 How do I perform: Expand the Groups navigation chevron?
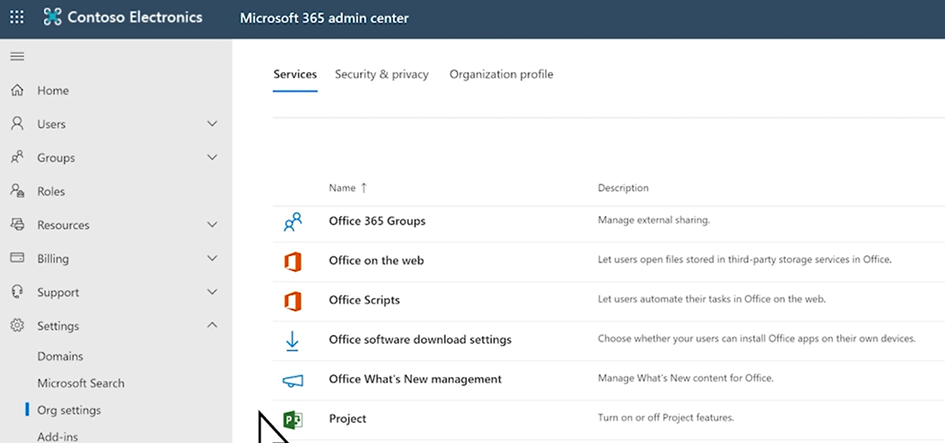pyautogui.click(x=211, y=158)
